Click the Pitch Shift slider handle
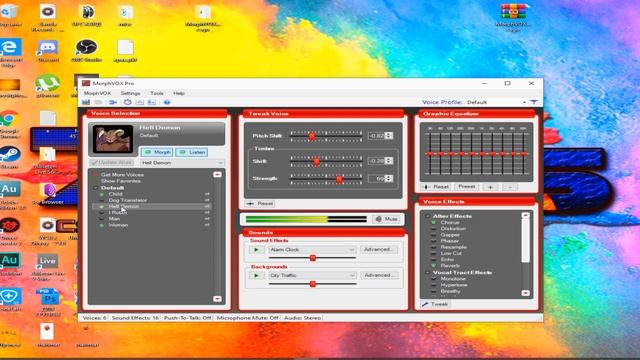640x360 pixels. [311, 136]
